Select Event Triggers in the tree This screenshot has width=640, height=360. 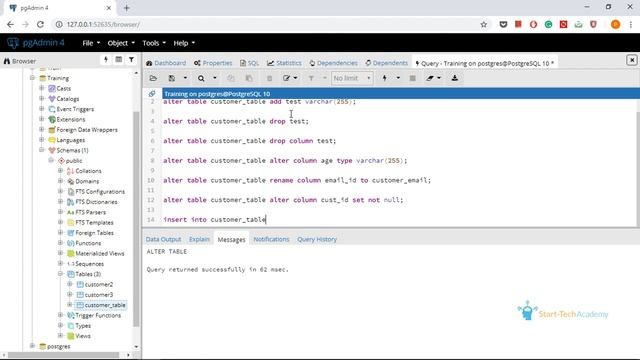75,109
